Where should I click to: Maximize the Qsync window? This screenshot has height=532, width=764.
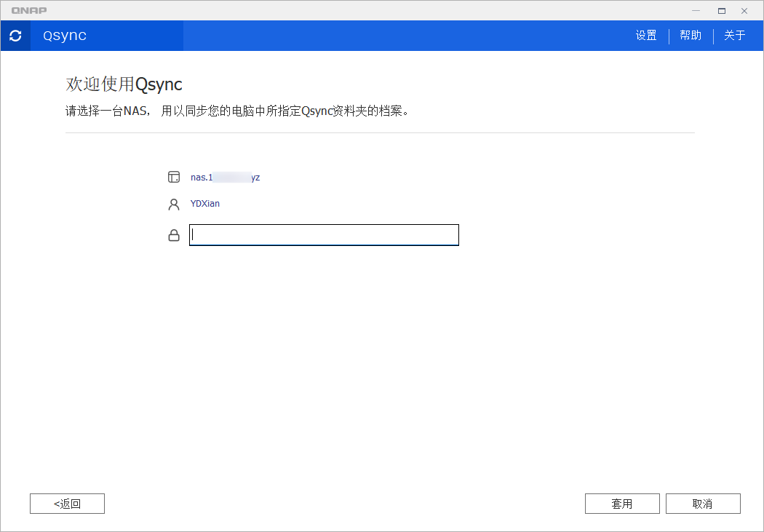point(722,11)
